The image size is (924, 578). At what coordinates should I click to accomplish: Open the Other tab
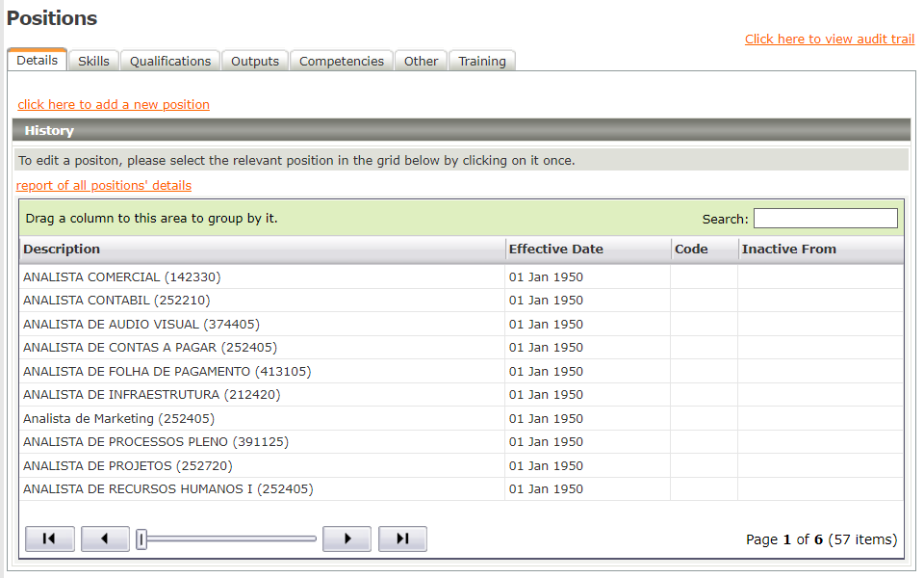(x=421, y=61)
